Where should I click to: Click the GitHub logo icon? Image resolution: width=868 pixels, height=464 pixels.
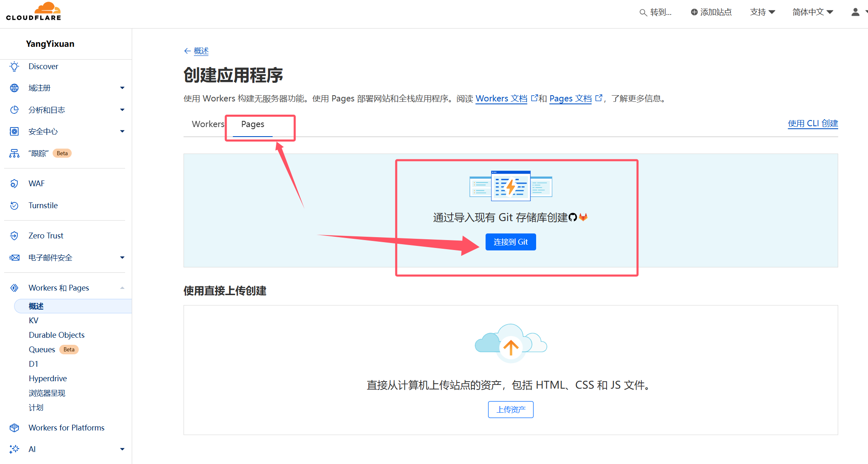(x=573, y=217)
